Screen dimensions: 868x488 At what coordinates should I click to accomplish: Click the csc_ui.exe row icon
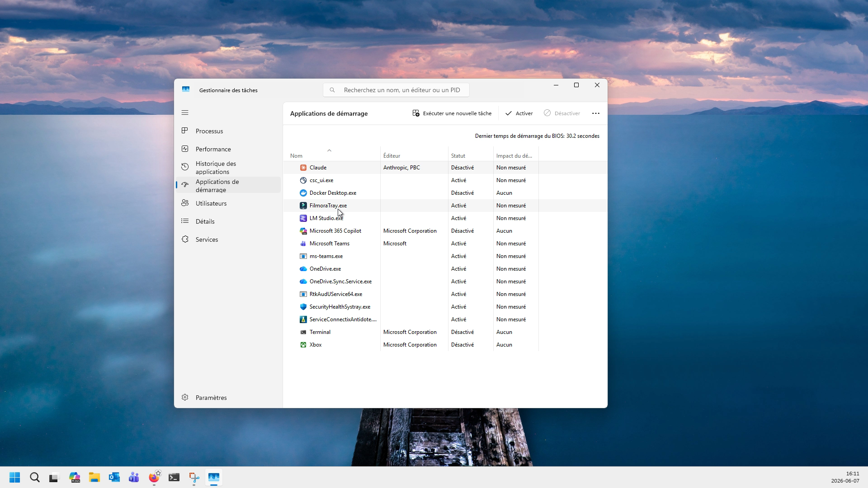tap(303, 180)
